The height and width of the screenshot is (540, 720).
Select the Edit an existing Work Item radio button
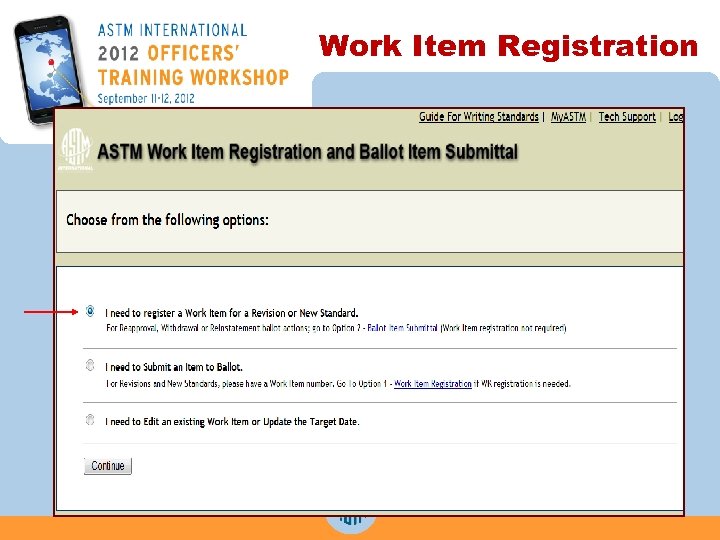[90, 420]
